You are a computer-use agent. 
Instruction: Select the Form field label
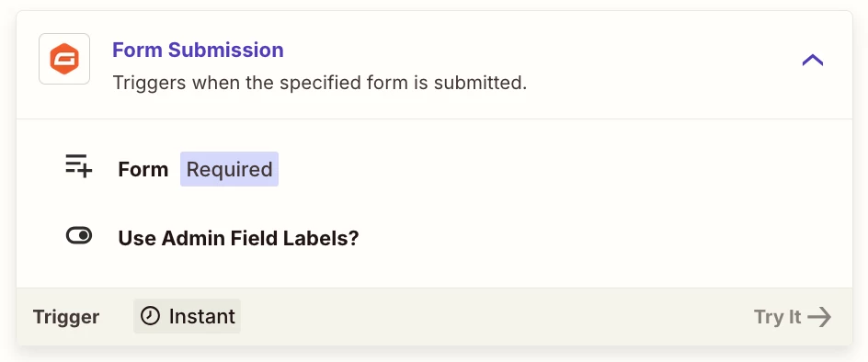143,169
